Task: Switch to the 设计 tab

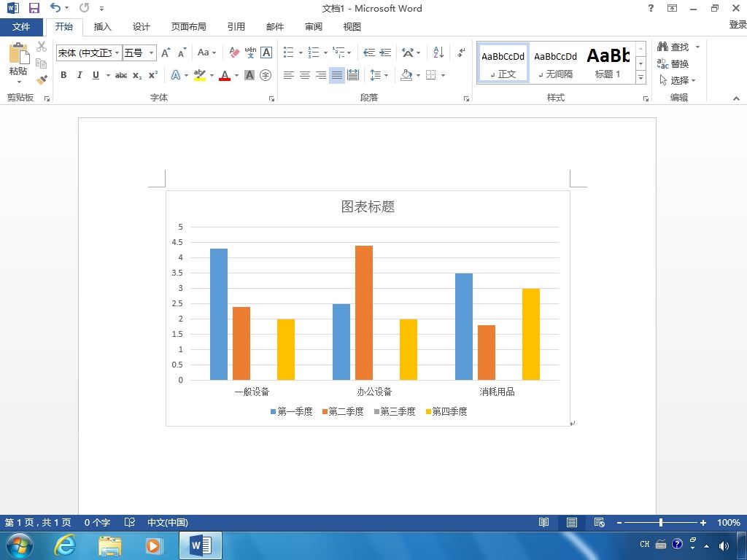Action: [141, 27]
